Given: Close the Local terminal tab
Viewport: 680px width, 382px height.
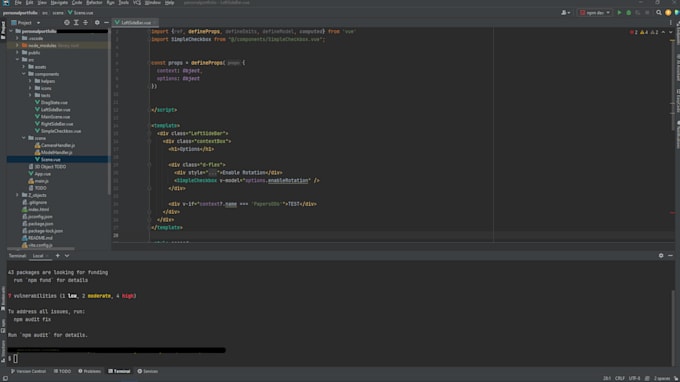Looking at the screenshot, I should [47, 256].
